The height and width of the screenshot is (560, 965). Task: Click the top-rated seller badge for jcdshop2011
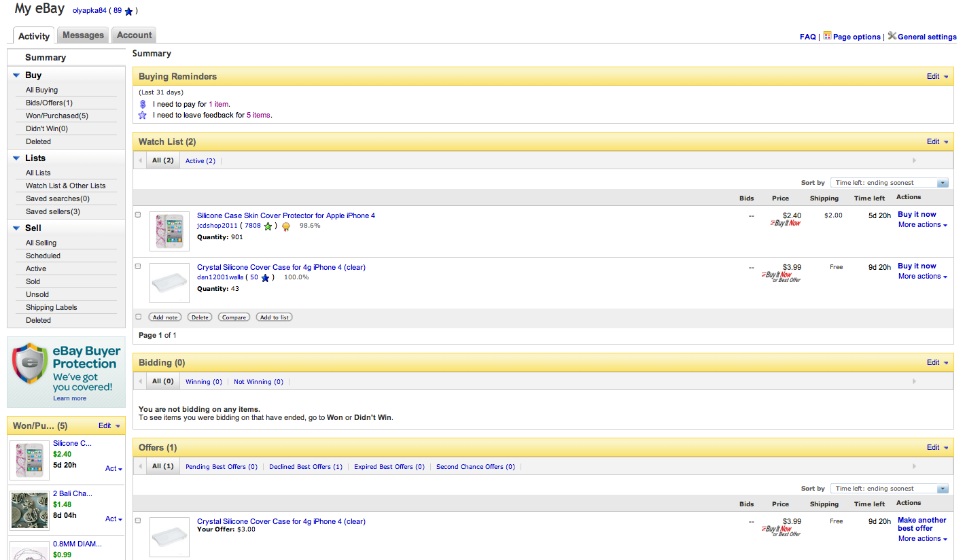[286, 226]
